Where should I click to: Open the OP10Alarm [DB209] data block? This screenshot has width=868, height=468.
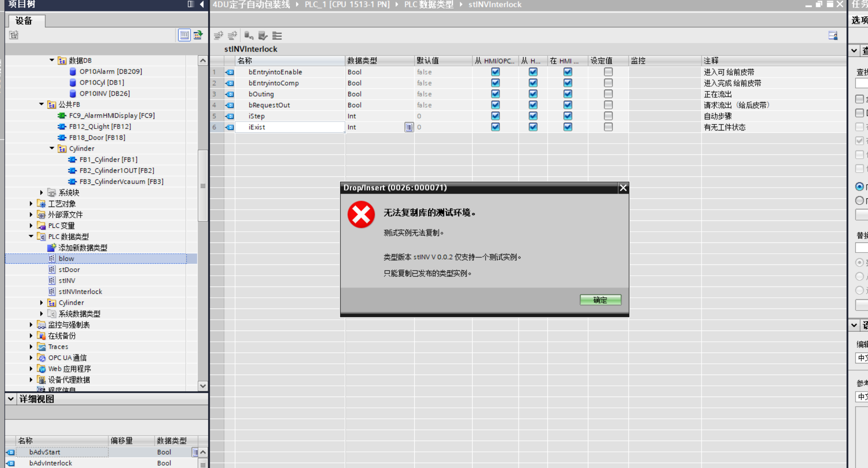[x=110, y=71]
